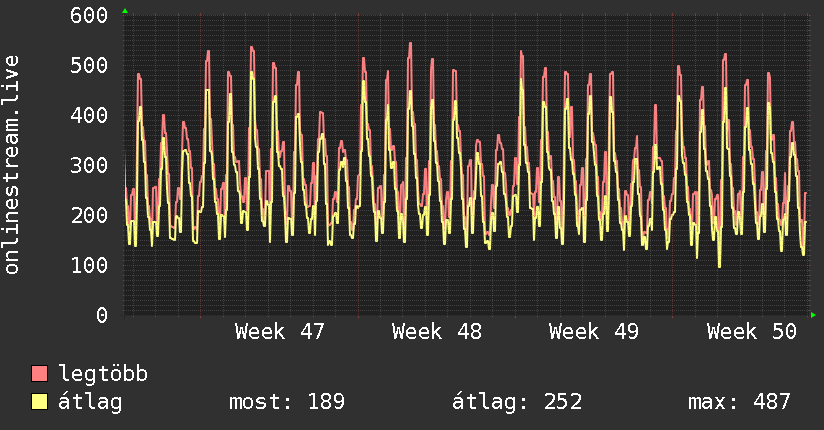Click the 300 y-axis label
The width and height of the screenshot is (824, 430).
89,165
